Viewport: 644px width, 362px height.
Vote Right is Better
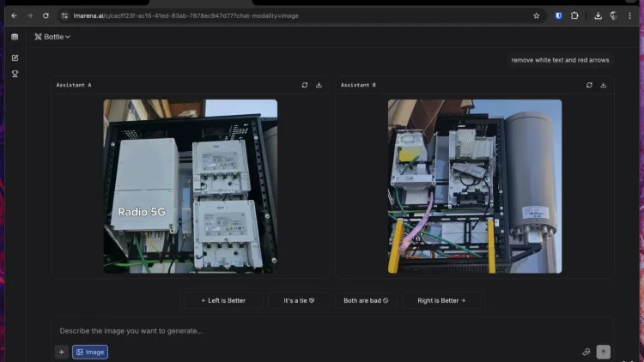pyautogui.click(x=441, y=300)
